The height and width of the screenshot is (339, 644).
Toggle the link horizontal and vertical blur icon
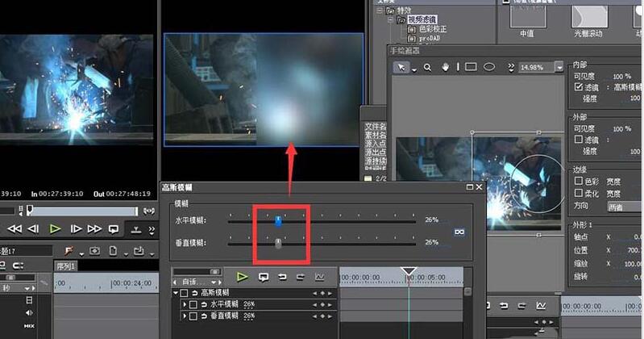click(x=459, y=232)
